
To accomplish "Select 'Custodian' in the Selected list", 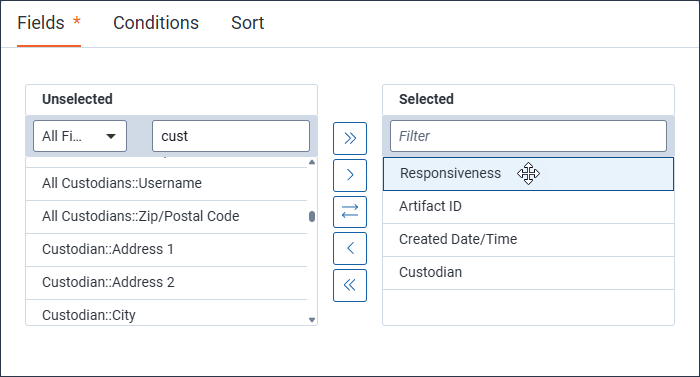I will tap(528, 273).
